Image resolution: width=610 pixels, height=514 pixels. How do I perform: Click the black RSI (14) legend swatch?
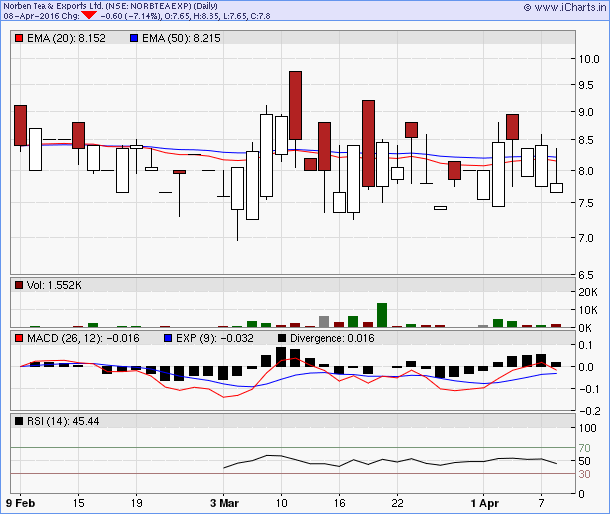[x=19, y=421]
